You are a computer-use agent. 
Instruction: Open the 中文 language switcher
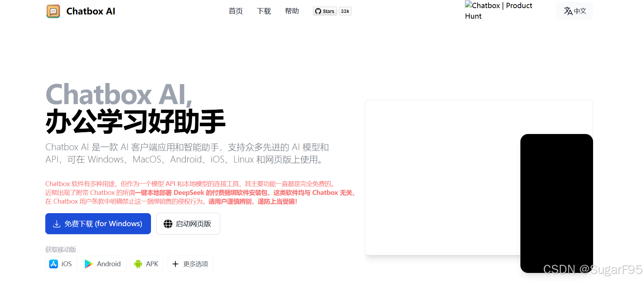(x=575, y=11)
